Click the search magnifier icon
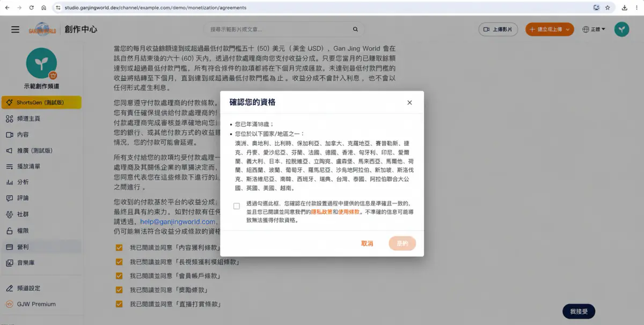This screenshot has width=644, height=325. coord(355,29)
